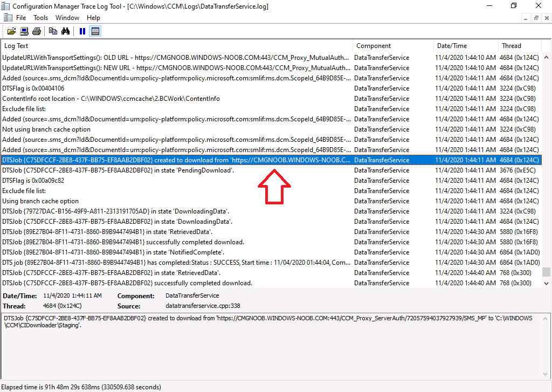Select DTSJob {89E27B04...} 'RetrievedData' row
The image size is (552, 392).
point(271,232)
